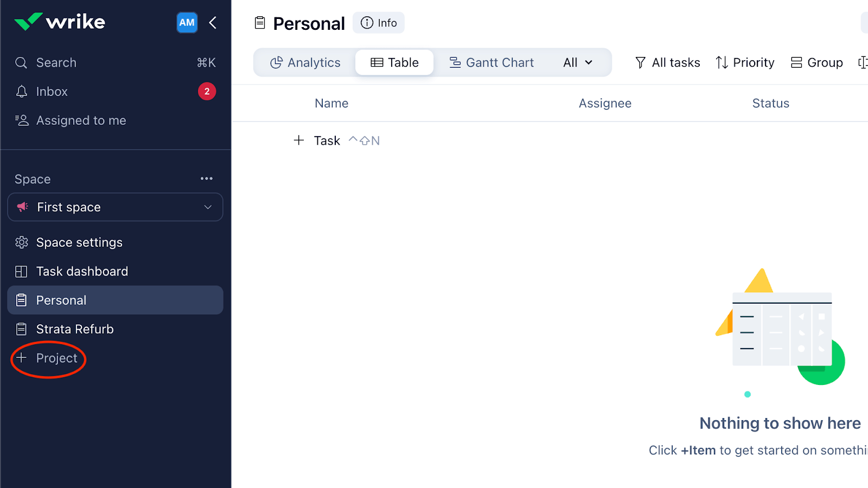Click the clipboard icon beside Personal title
The image size is (868, 488).
tap(260, 23)
